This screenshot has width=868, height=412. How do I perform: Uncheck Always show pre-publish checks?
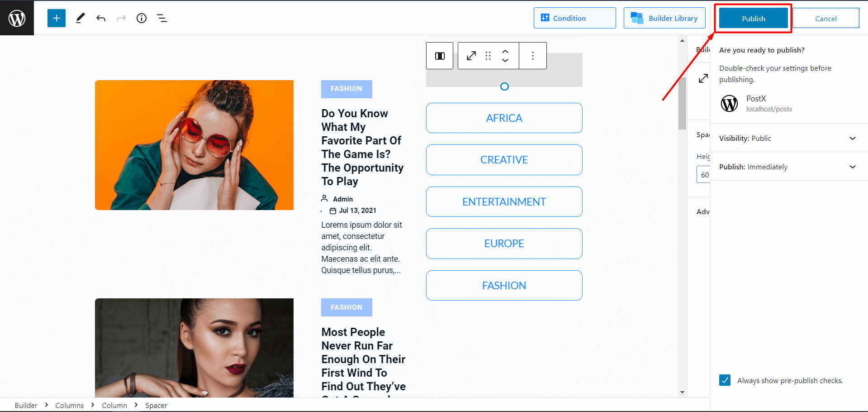[x=725, y=380]
